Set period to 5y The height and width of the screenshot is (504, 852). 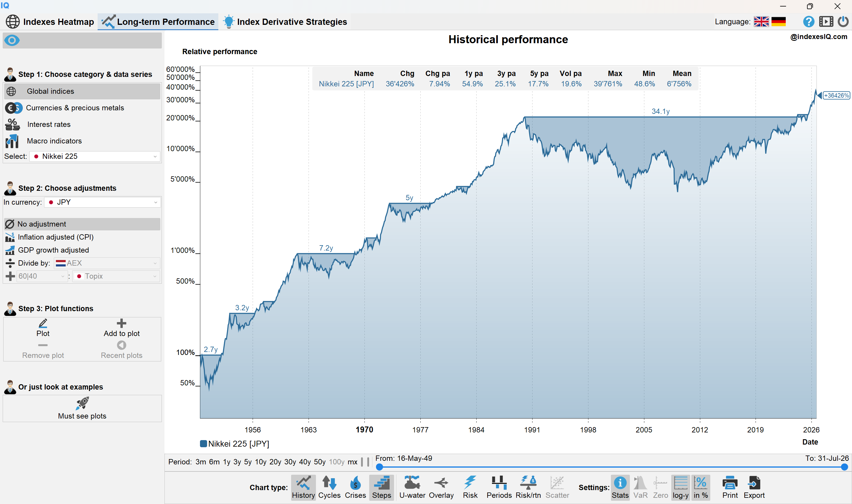click(248, 462)
